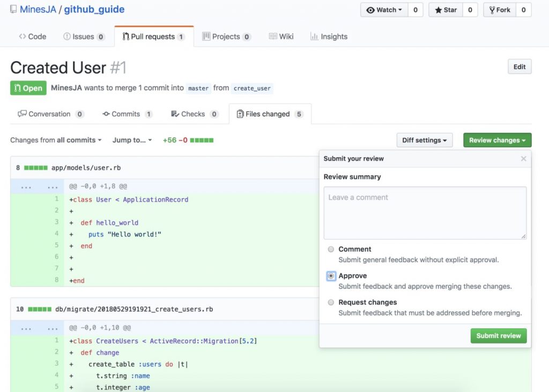Open the Jump to... dropdown
The height and width of the screenshot is (392, 549).
pos(132,140)
